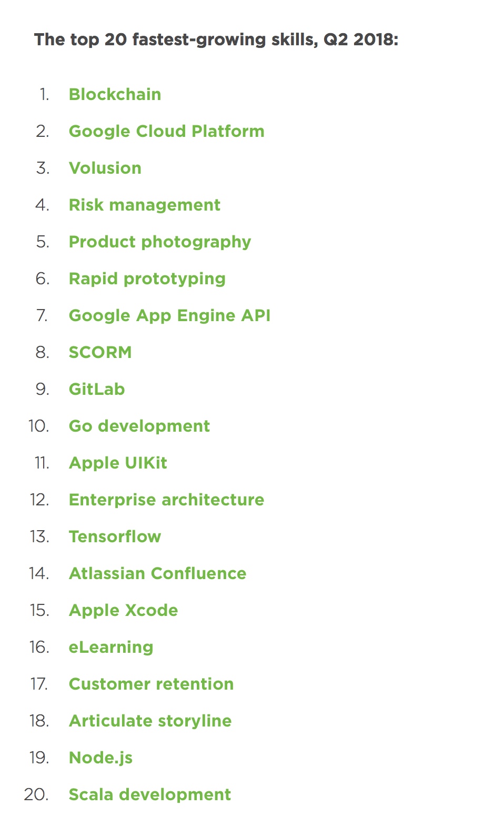Click the SCORM link
The width and height of the screenshot is (504, 816).
pos(100,352)
